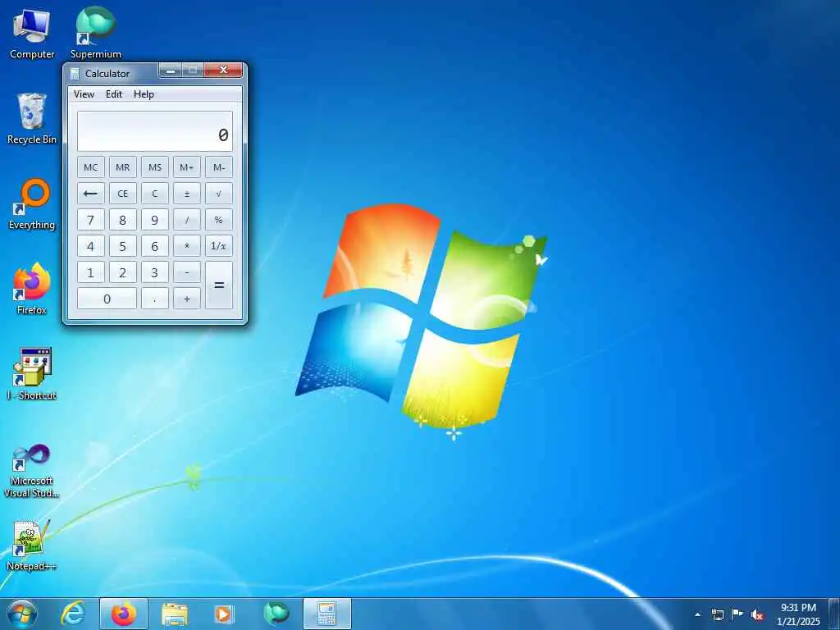The image size is (840, 630).
Task: Click digit 9 on the calculator
Action: click(x=155, y=220)
